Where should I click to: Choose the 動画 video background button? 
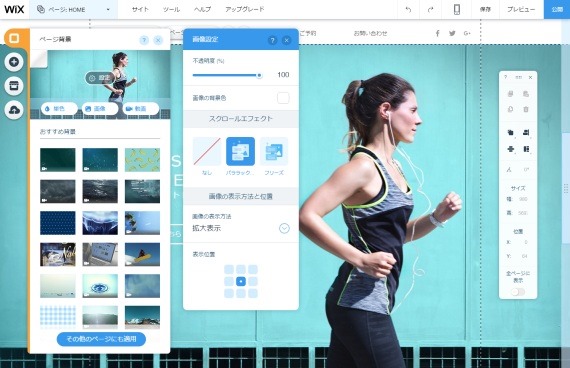click(141, 109)
